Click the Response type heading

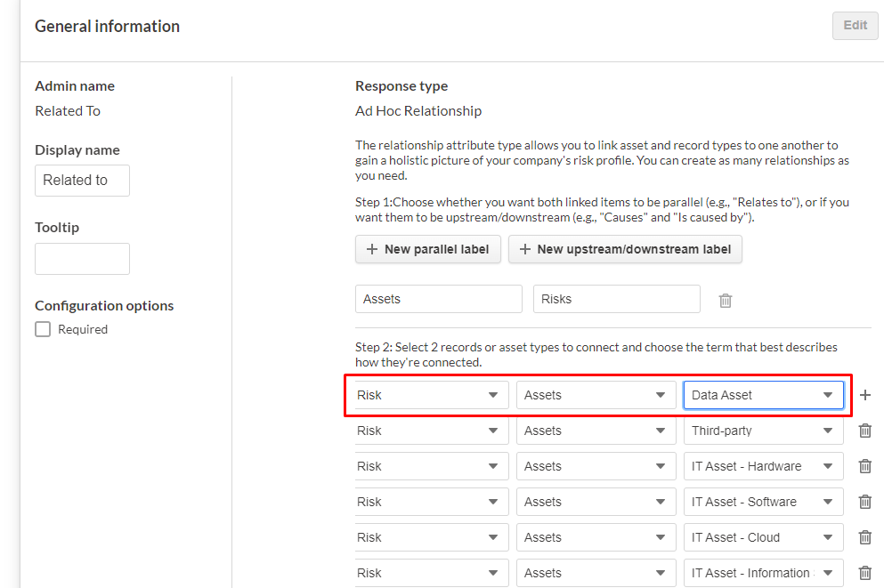coord(401,86)
